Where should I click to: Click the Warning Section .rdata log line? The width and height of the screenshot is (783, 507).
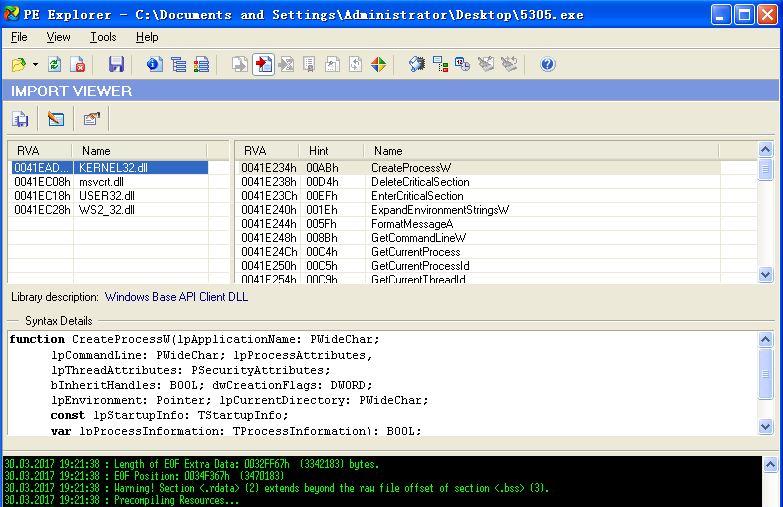point(277,488)
